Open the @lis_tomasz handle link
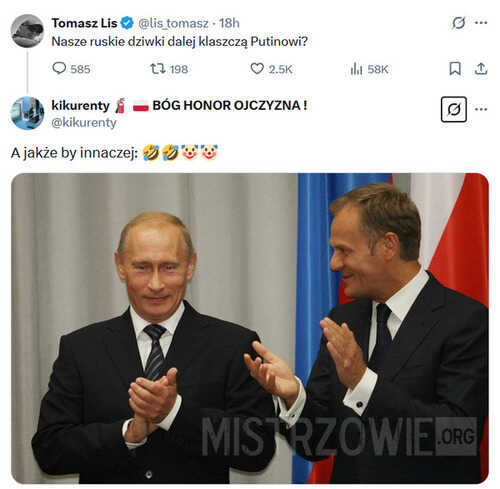Screen dimensions: 500x489 tap(173, 23)
